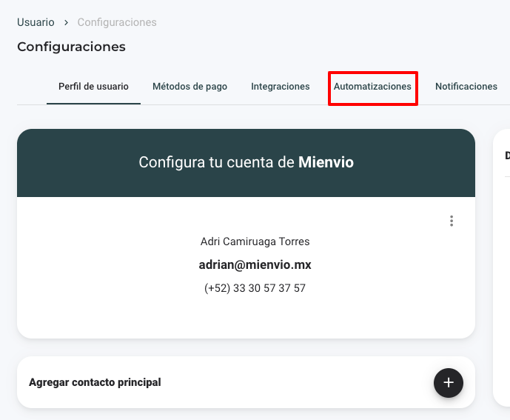Viewport: 510px width, 420px height.
Task: Switch to Perfil de usuario tab
Action: pyautogui.click(x=93, y=87)
